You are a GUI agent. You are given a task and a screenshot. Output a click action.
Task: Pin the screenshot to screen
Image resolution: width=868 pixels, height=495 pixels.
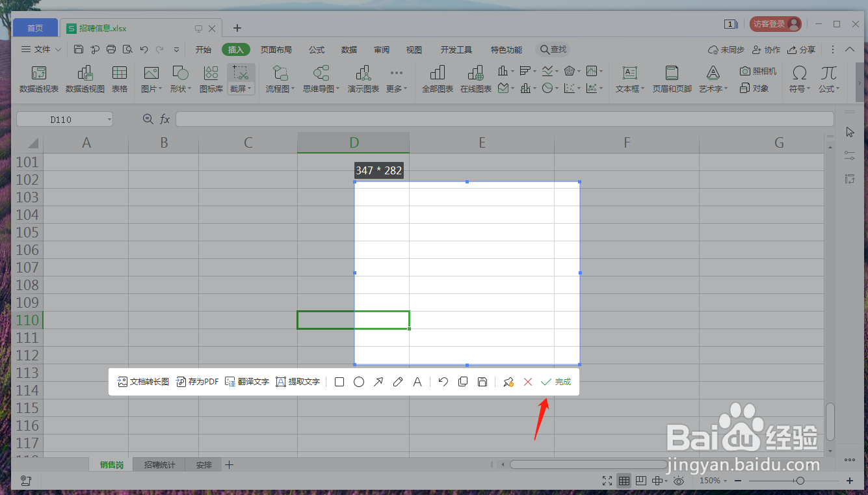tap(508, 382)
